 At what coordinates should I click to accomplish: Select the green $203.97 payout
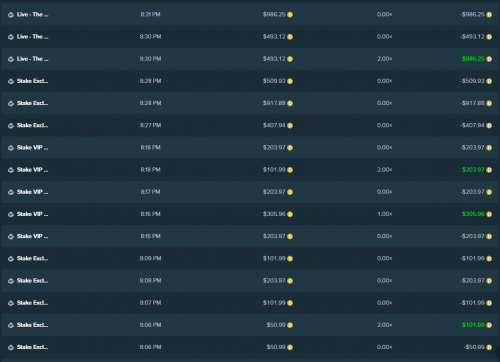[x=473, y=170]
